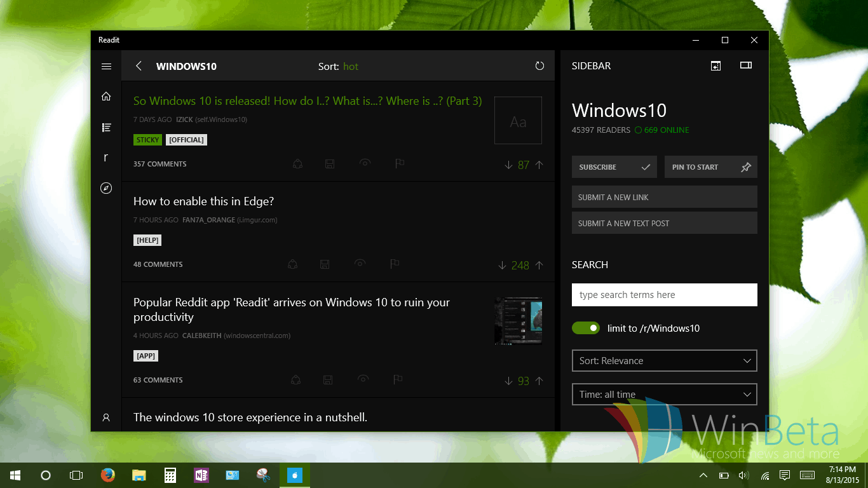
Task: Open 'How to enable this in Edge?' post
Action: coord(203,201)
